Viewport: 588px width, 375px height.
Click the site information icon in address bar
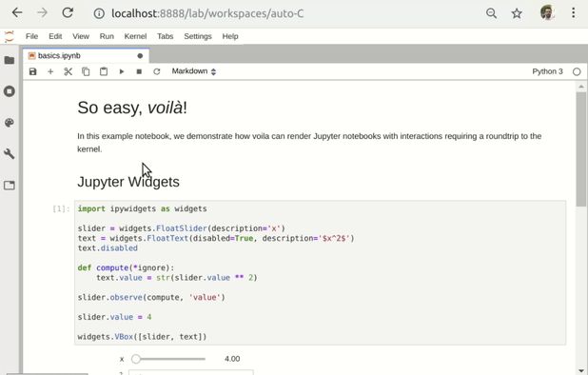[99, 13]
